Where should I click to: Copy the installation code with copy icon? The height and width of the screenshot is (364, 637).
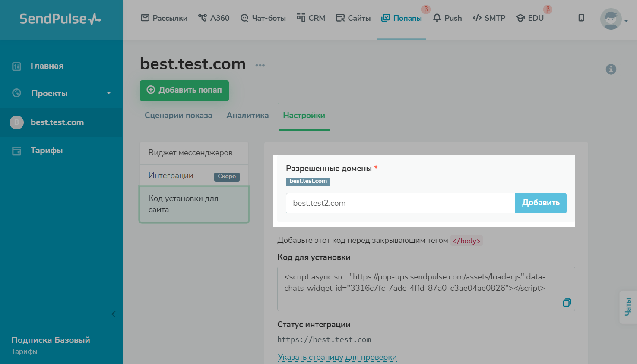[x=567, y=303]
